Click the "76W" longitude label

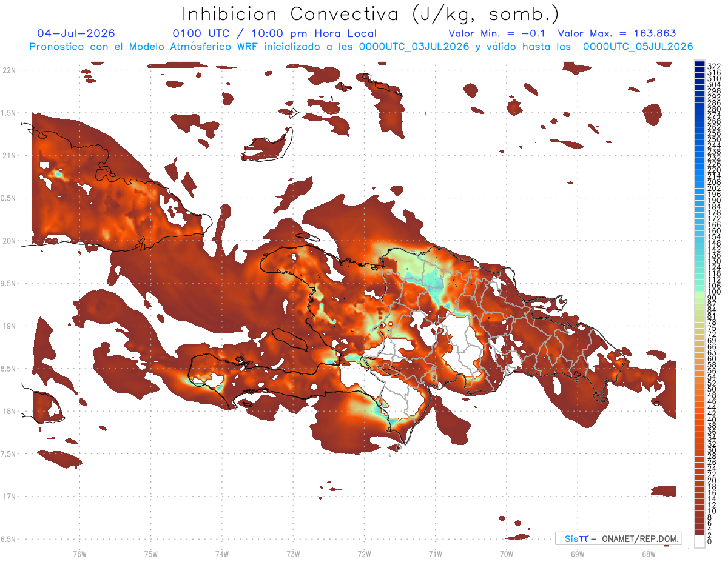tap(79, 553)
